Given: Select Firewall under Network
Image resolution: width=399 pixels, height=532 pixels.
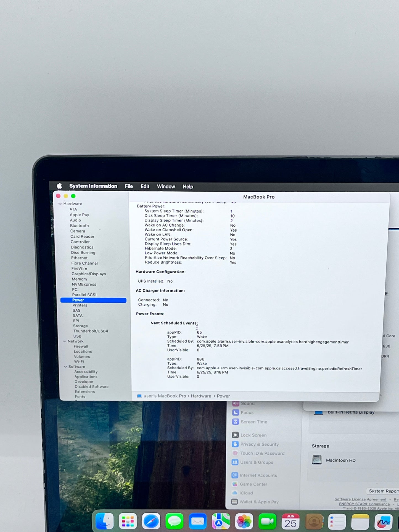Looking at the screenshot, I should coord(81,346).
